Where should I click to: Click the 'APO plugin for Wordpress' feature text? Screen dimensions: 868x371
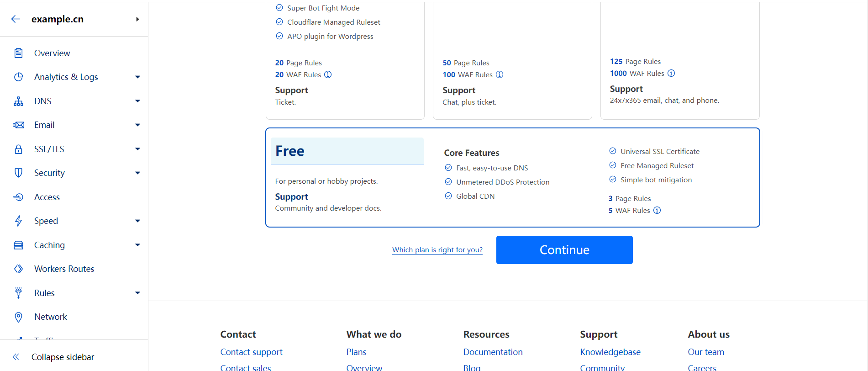pos(330,36)
